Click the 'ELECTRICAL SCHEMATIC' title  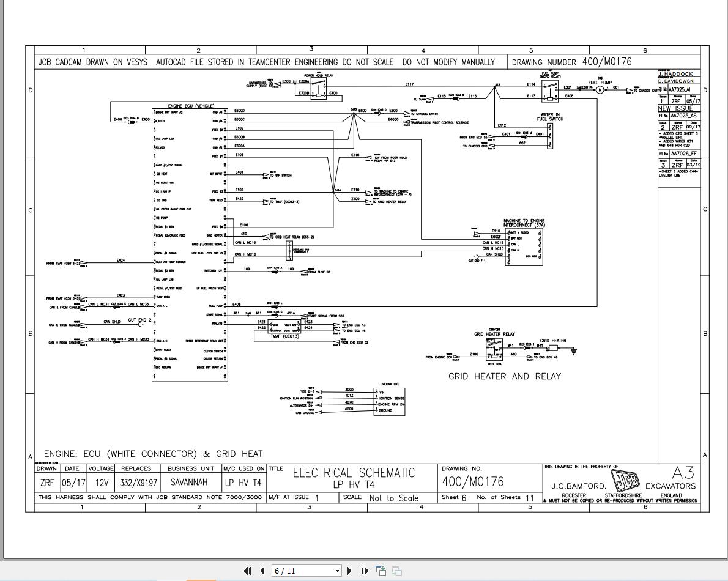click(x=354, y=473)
